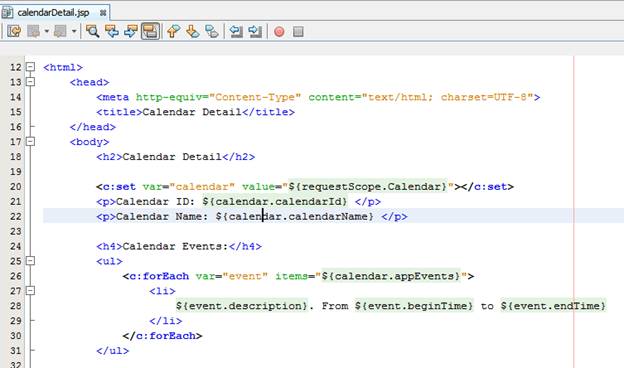Click "Content-Type" attribute value
Viewport: 624px width, 368px height.
[255, 97]
